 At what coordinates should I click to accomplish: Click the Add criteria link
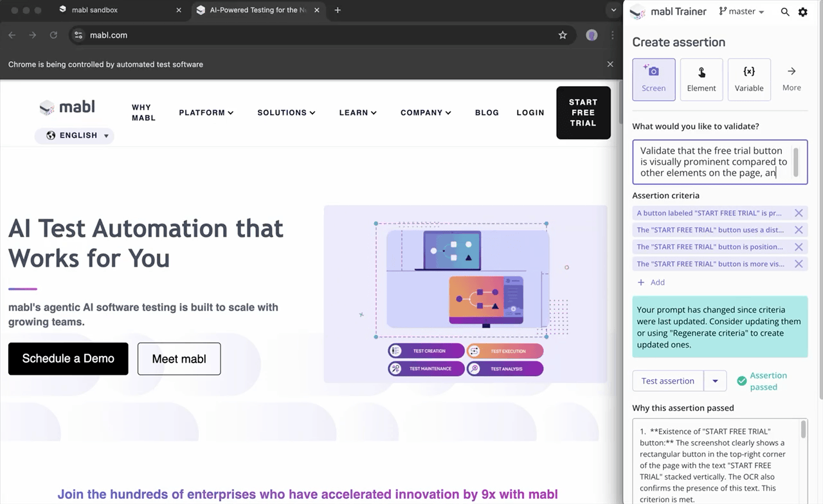pyautogui.click(x=651, y=282)
